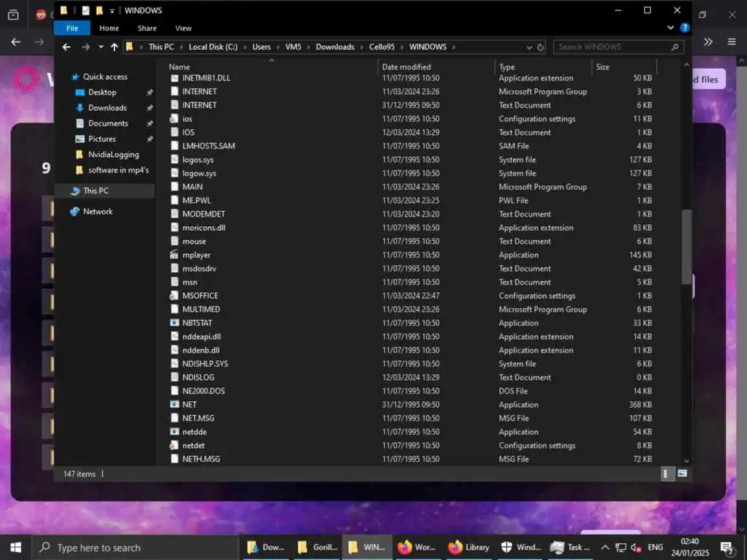Select file NE2000.DOS
747x560 pixels.
204,391
